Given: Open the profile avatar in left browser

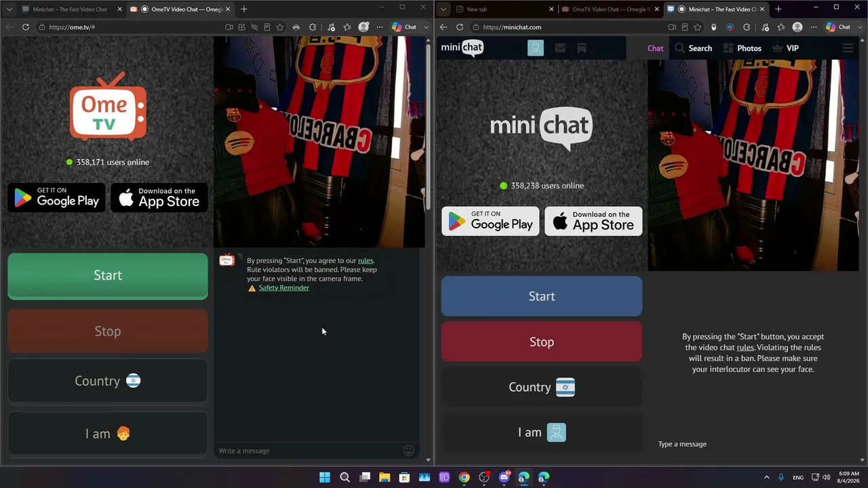Looking at the screenshot, I should point(363,27).
